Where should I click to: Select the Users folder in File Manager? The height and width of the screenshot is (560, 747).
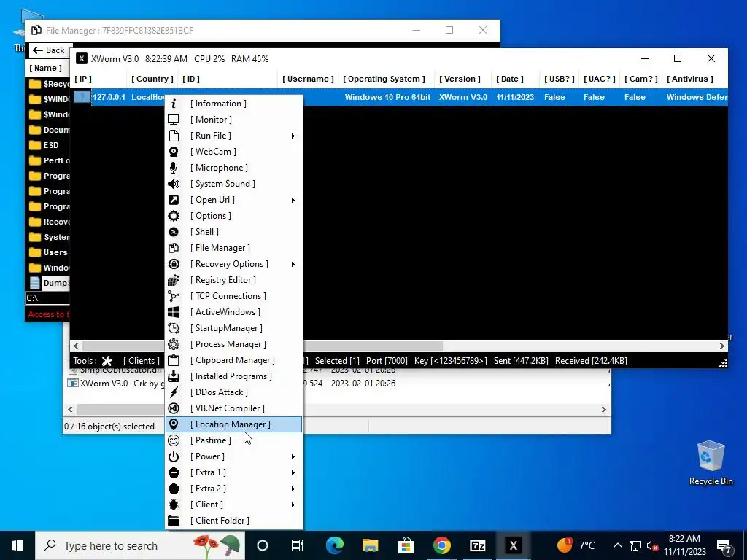point(47,252)
